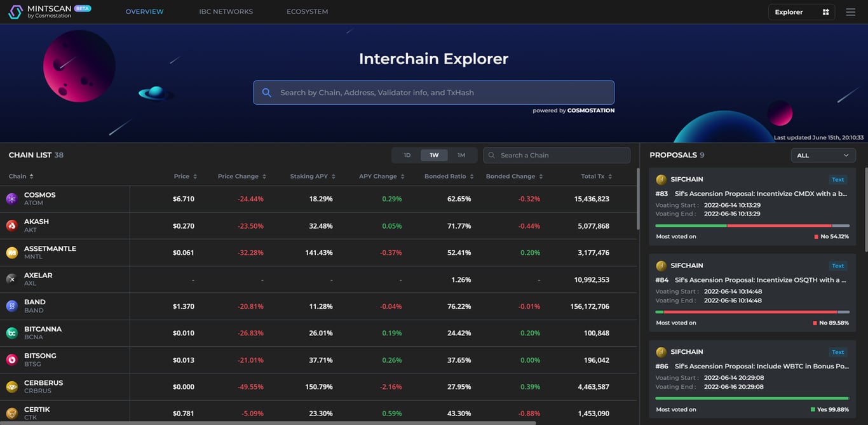The width and height of the screenshot is (868, 425).
Task: Click Cerberus price change -49.55%
Action: point(251,387)
